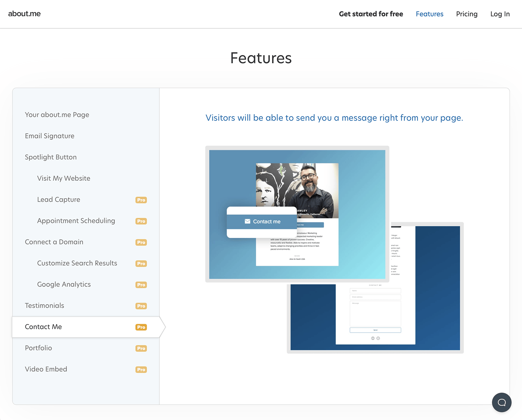The height and width of the screenshot is (420, 522).
Task: Select the Spotlight Button feature
Action: click(51, 157)
